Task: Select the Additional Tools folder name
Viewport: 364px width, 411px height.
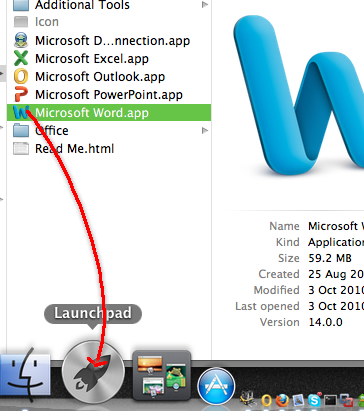Action: (x=82, y=5)
